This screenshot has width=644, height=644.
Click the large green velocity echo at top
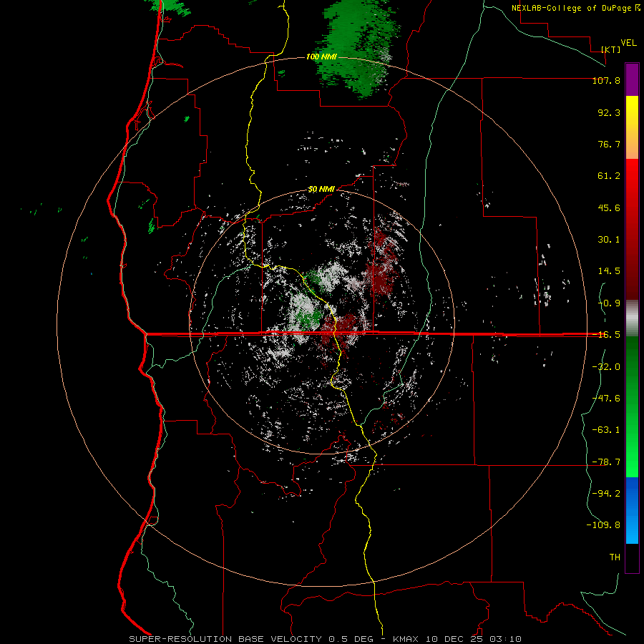pos(356,46)
